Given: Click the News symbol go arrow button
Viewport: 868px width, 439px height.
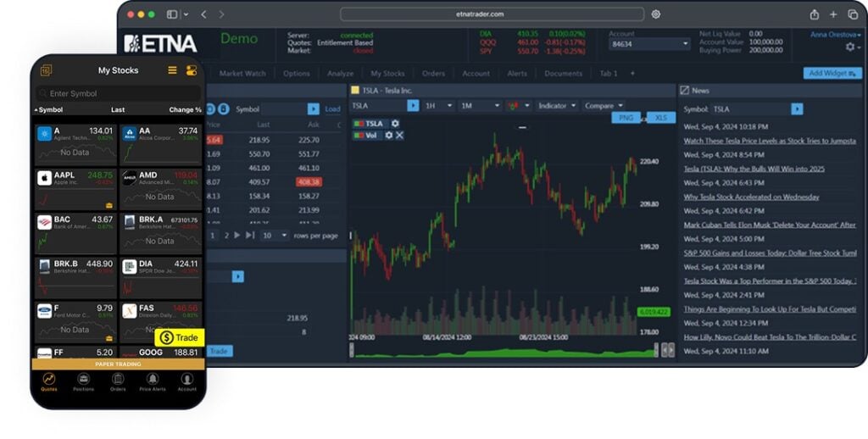Looking at the screenshot, I should tap(797, 109).
